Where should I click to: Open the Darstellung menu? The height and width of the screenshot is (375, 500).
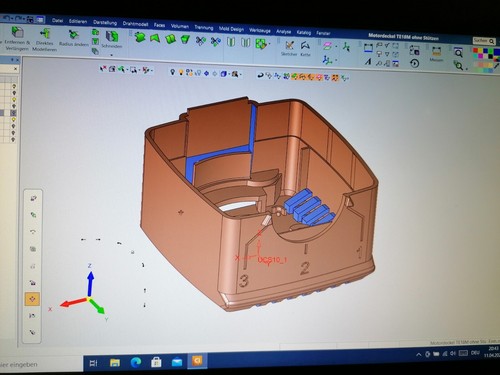(x=105, y=22)
